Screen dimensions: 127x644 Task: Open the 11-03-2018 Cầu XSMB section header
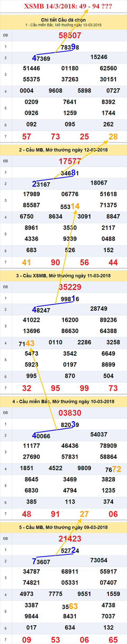(63, 276)
